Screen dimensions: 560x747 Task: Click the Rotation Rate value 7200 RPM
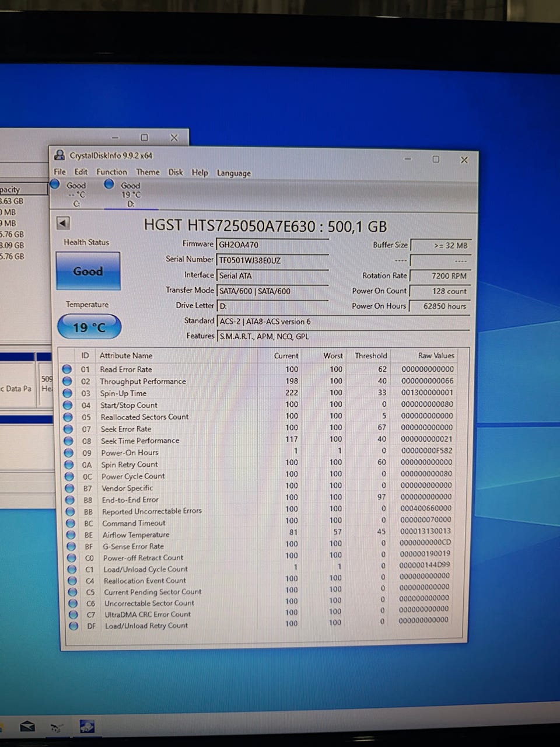(440, 275)
